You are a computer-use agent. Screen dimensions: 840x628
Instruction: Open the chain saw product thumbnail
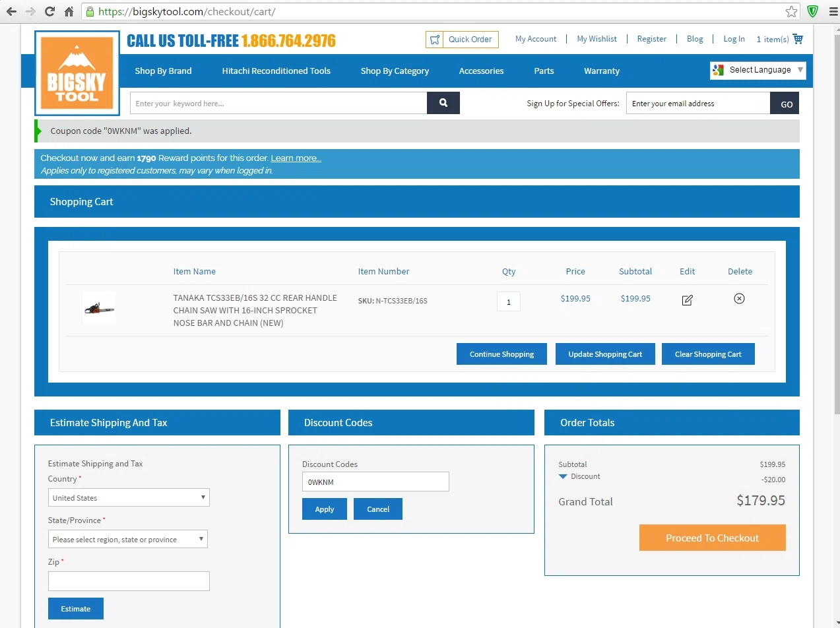pyautogui.click(x=99, y=308)
